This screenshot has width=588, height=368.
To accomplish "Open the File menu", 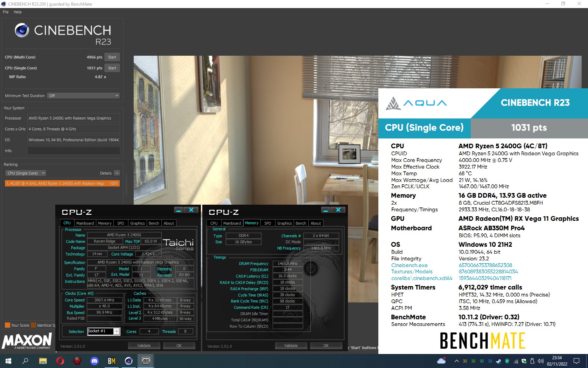I will point(6,12).
